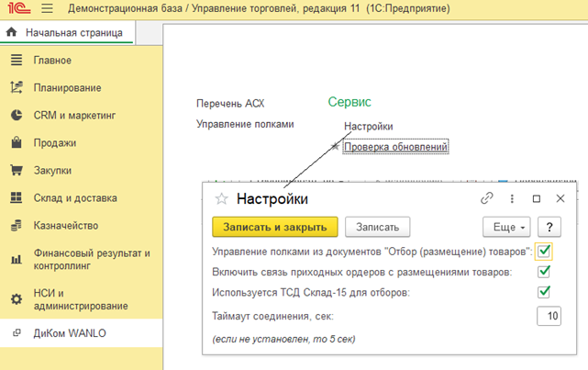Image resolution: width=588 pixels, height=370 pixels.
Task: Disable связь приходных ордеров checkbox
Action: [544, 271]
